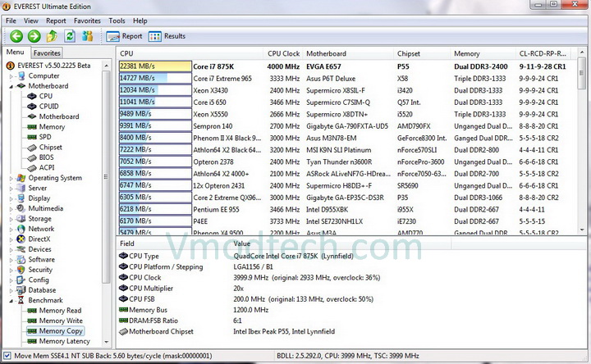
Task: Click the users icon in the toolbar
Action: [x=88, y=36]
